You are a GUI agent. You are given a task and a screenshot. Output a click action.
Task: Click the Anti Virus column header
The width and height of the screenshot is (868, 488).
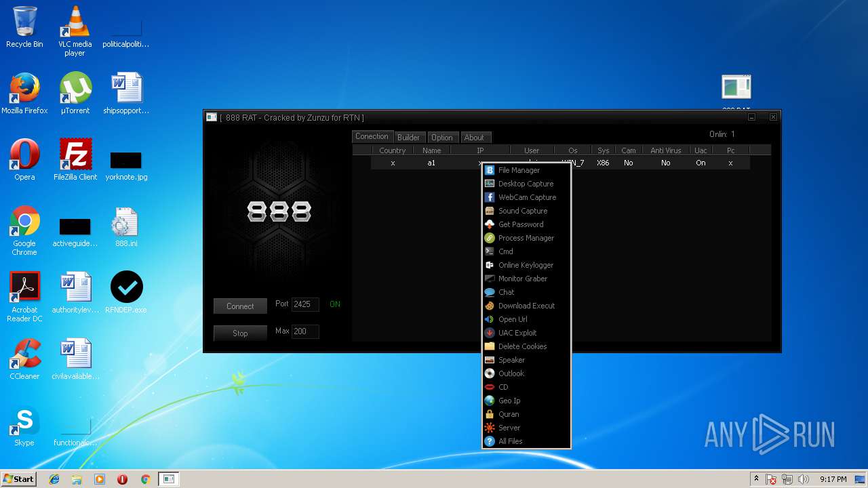[665, 150]
